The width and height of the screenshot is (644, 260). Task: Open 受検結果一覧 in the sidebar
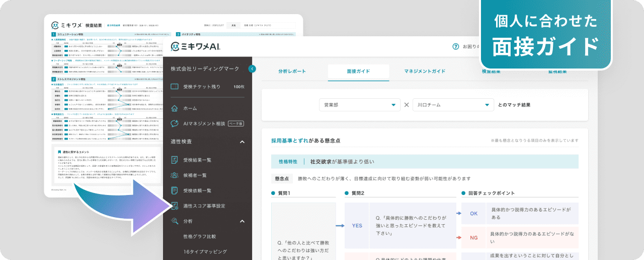[197, 160]
